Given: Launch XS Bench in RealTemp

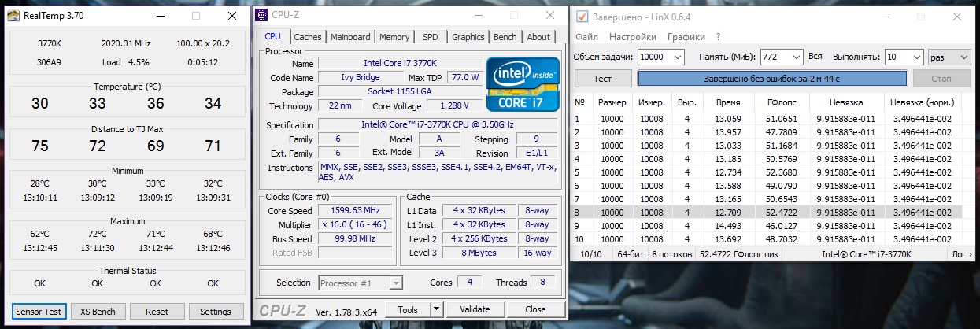Looking at the screenshot, I should (x=98, y=312).
